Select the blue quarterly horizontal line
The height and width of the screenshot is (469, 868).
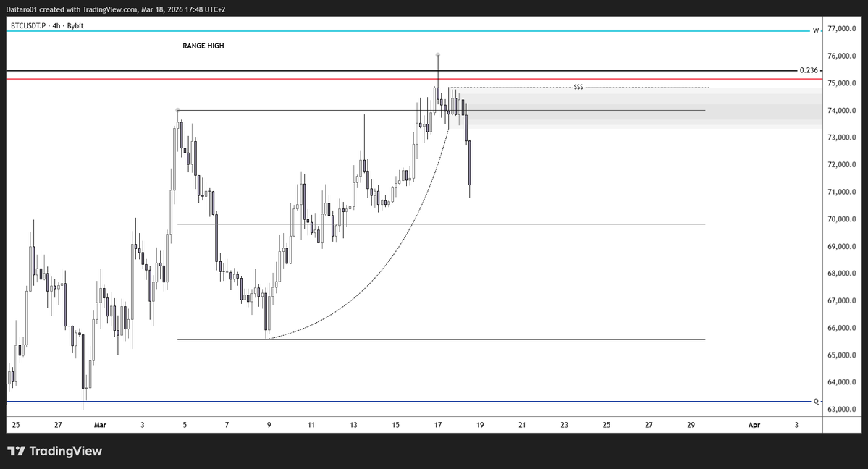(408, 402)
